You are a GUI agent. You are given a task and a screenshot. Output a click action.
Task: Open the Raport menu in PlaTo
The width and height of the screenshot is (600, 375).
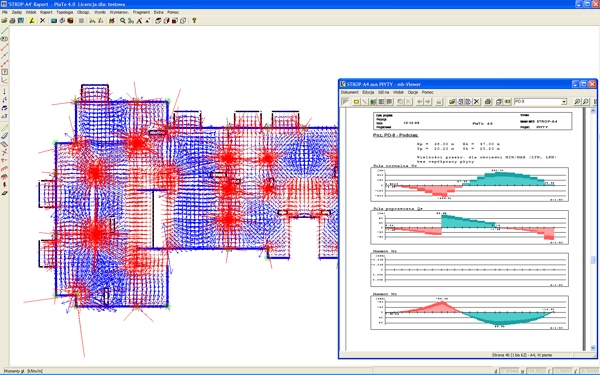coord(46,12)
